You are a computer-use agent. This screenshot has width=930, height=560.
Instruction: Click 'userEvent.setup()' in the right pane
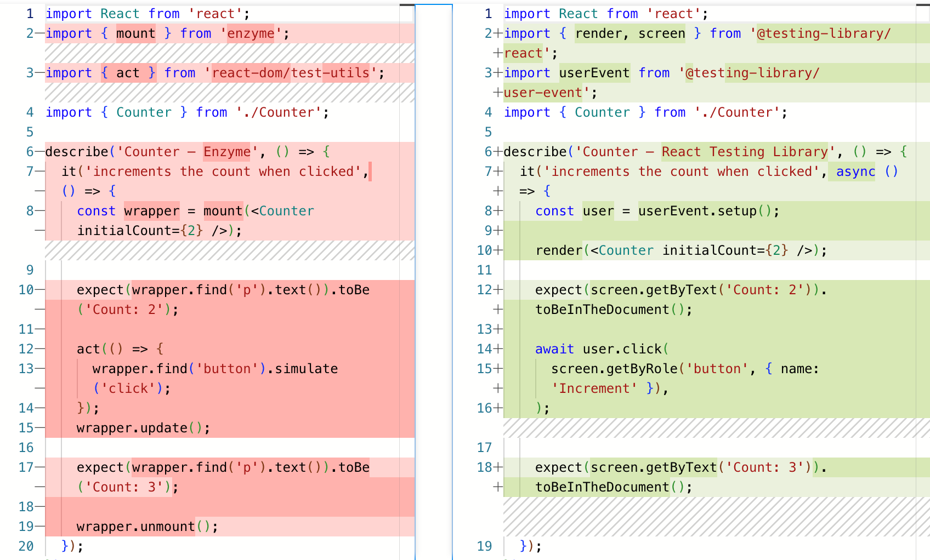pyautogui.click(x=705, y=211)
